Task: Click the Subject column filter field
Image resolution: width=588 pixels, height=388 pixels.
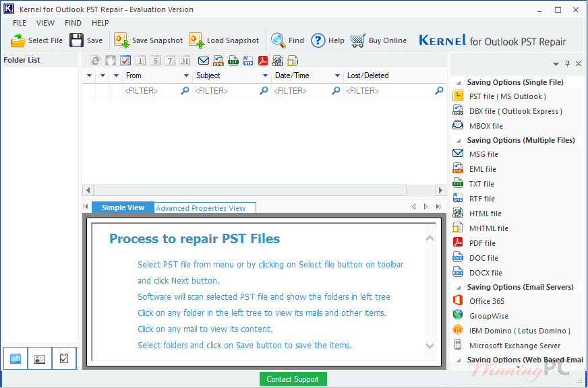Action: coord(232,91)
